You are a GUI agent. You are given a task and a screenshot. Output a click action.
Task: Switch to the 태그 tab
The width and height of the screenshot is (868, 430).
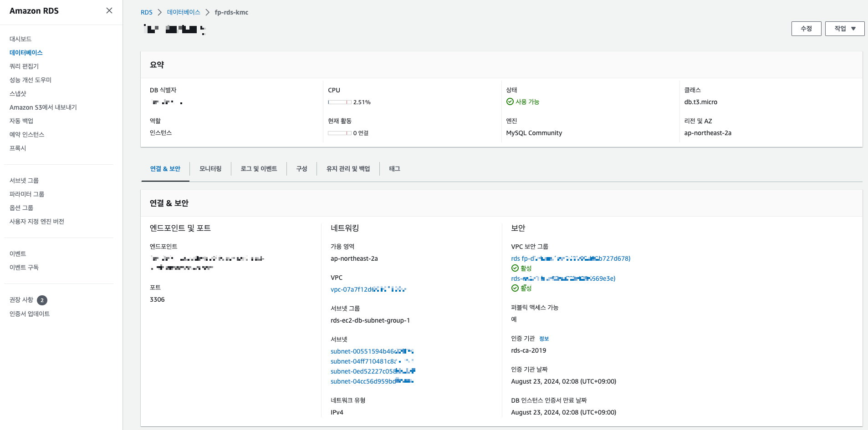pos(394,169)
